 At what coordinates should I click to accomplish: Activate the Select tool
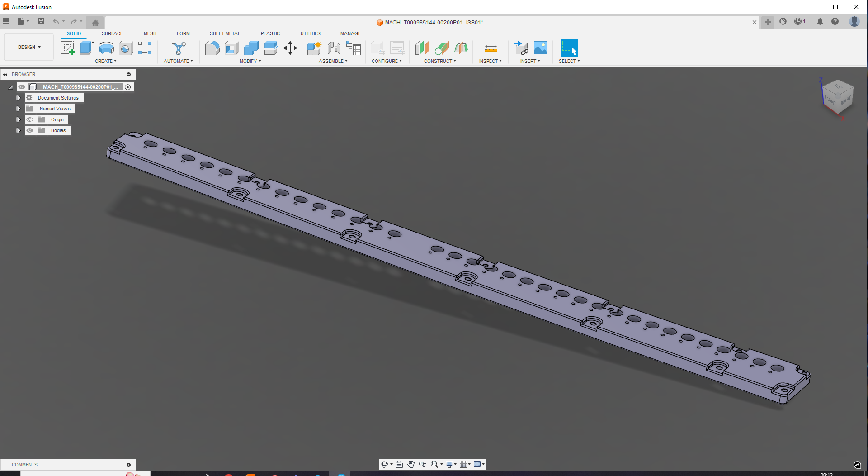pos(569,48)
